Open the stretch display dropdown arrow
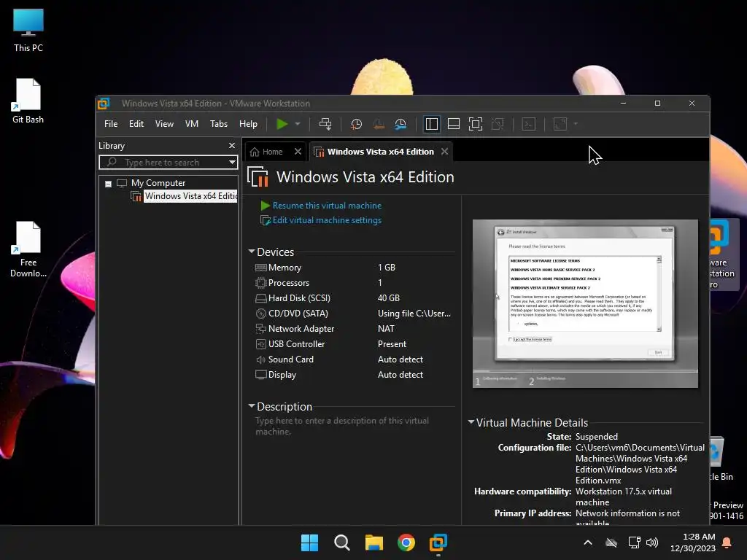Image resolution: width=747 pixels, height=560 pixels. (576, 124)
